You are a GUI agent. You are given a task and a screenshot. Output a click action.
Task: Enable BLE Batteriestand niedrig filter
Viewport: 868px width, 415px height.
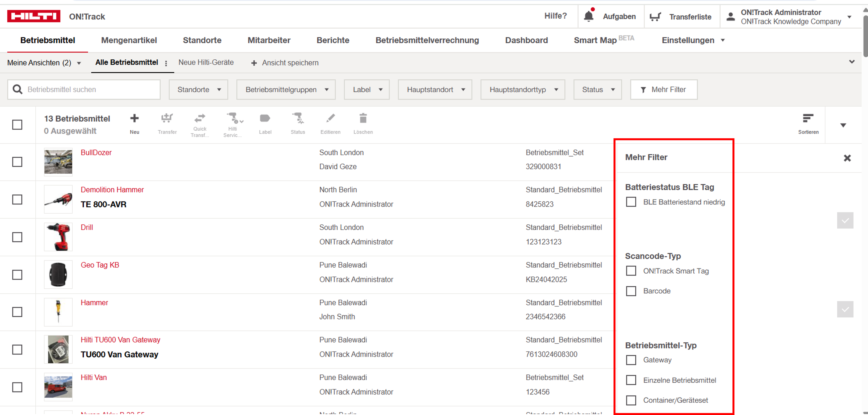631,202
